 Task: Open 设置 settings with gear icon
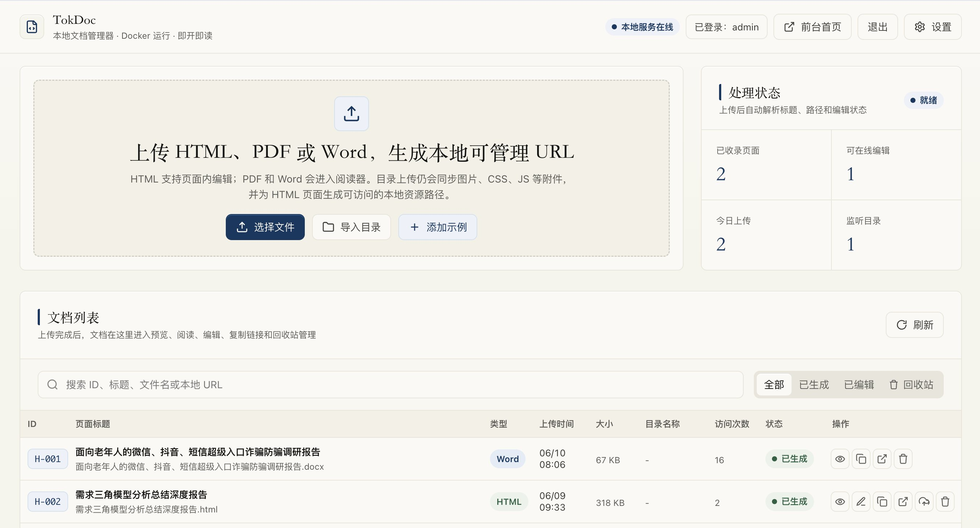tap(933, 27)
